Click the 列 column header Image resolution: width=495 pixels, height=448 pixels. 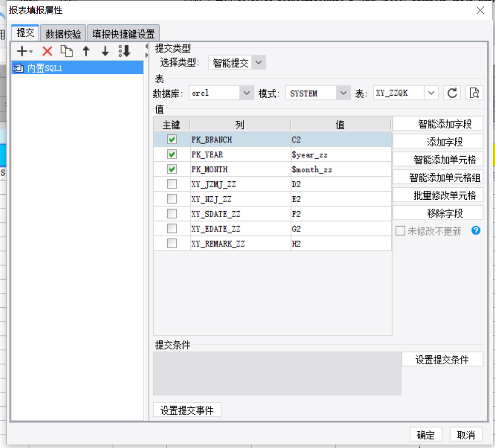click(x=240, y=124)
